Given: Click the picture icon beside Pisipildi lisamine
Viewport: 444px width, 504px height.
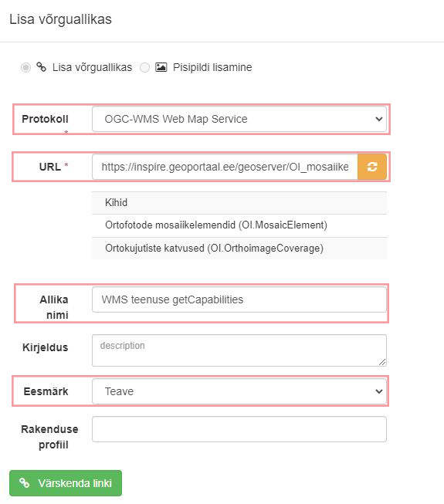Looking at the screenshot, I should click(x=161, y=67).
